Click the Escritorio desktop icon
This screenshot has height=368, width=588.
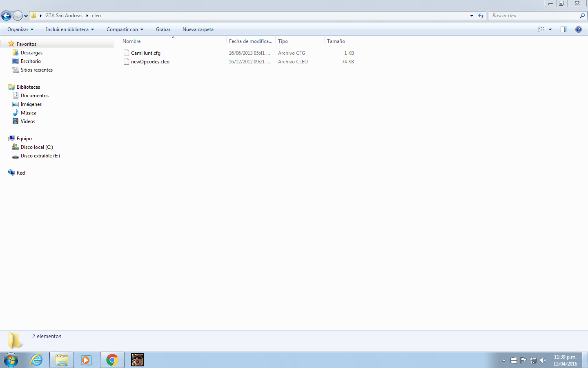pyautogui.click(x=16, y=61)
